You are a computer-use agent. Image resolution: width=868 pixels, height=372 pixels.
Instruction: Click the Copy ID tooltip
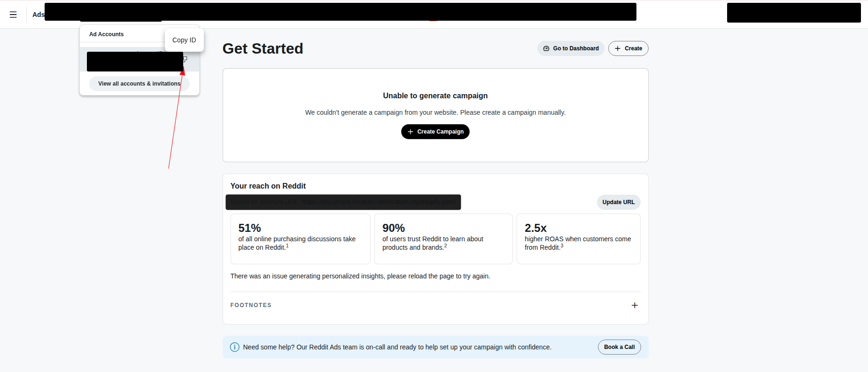[184, 40]
